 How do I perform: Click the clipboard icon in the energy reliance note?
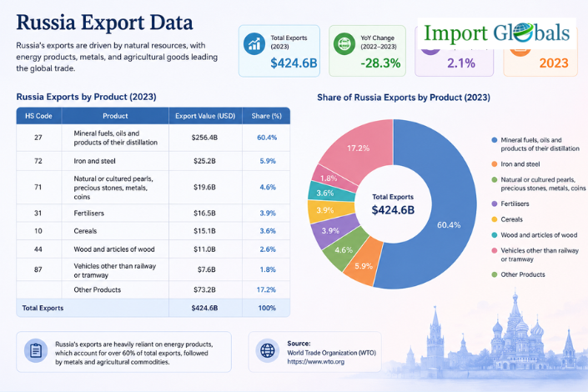[x=36, y=351]
